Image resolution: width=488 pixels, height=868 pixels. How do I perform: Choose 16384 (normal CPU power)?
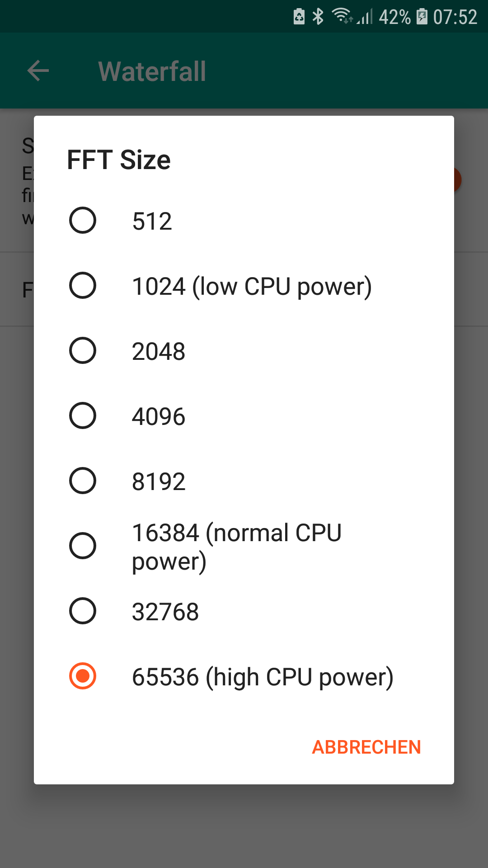83,546
